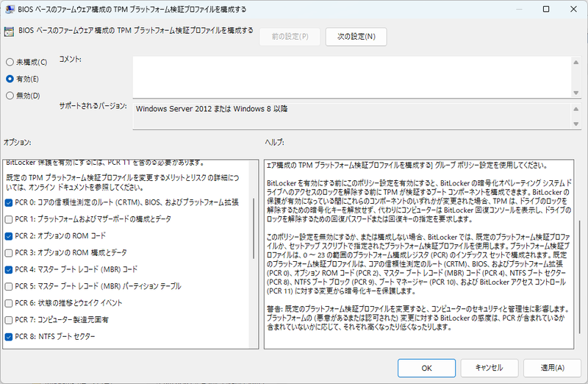Click the supported version box scroll up arrow
The image size is (588, 384).
[x=576, y=109]
